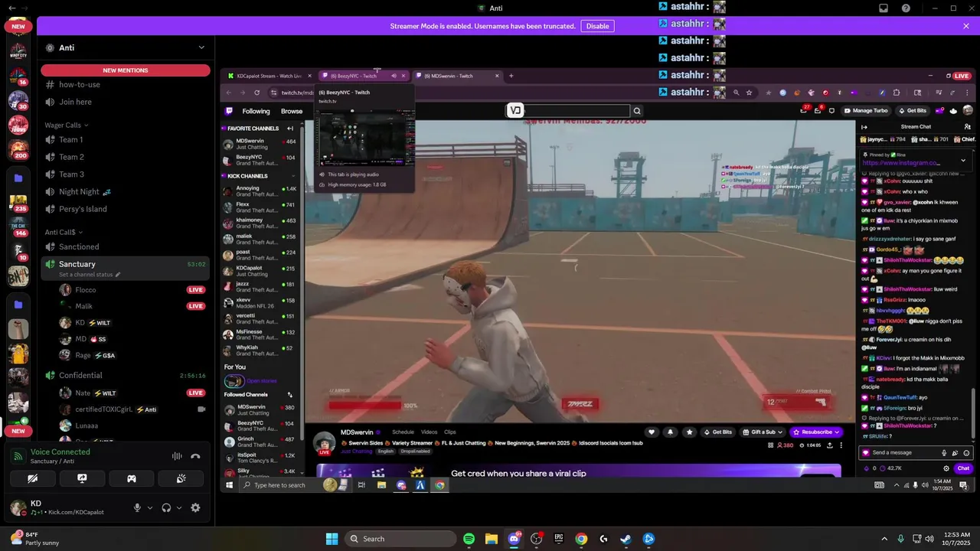Open the Twitch community icon beside Stream Chat
This screenshot has width=980, height=551.
tap(968, 127)
